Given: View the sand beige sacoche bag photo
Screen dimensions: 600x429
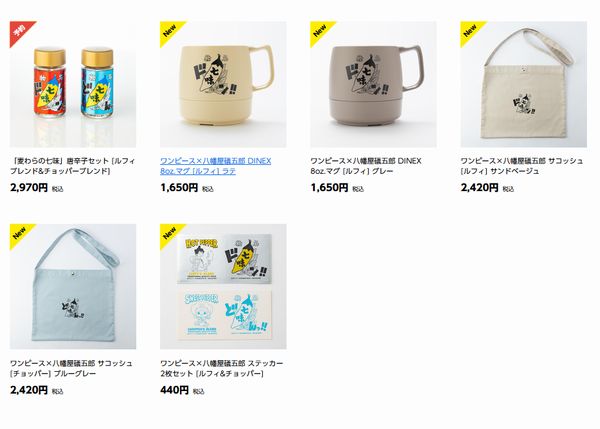Looking at the screenshot, I should pos(523,84).
